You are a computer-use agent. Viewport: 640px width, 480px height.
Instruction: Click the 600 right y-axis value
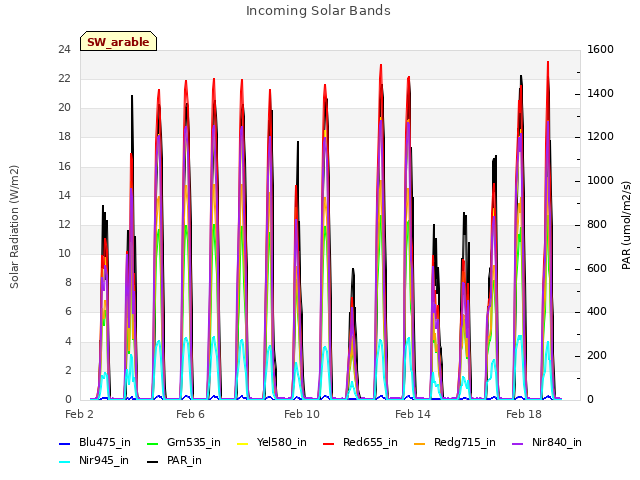coord(597,269)
